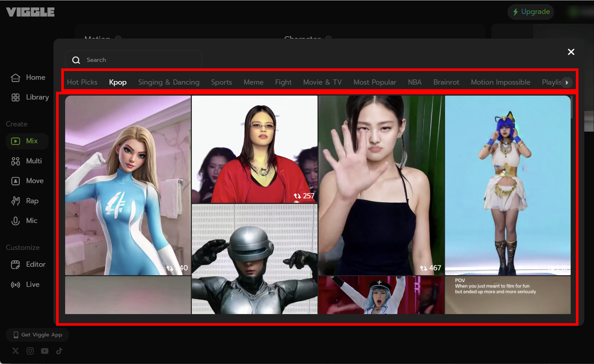Switch to the Brainrot tab
The height and width of the screenshot is (364, 594).
(x=446, y=82)
